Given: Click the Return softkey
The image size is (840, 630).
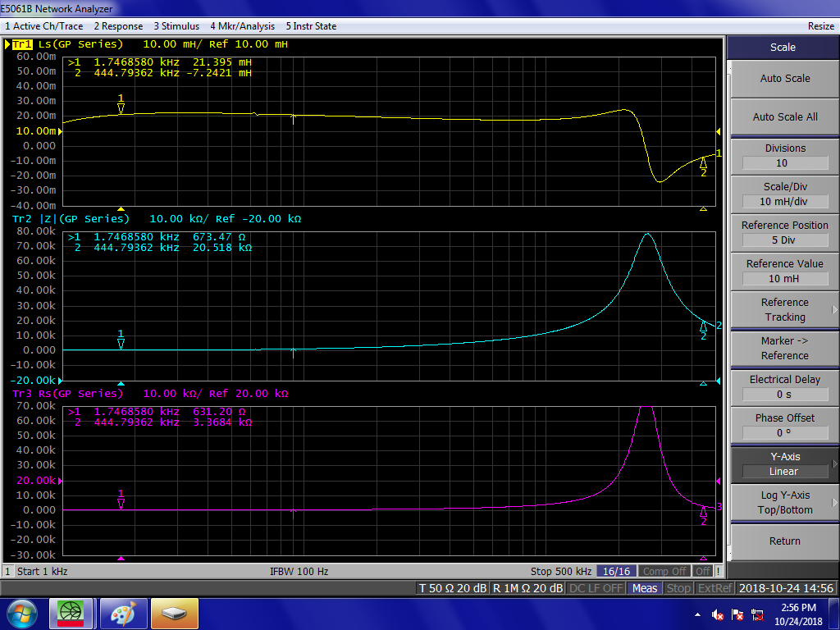Looking at the screenshot, I should point(785,541).
